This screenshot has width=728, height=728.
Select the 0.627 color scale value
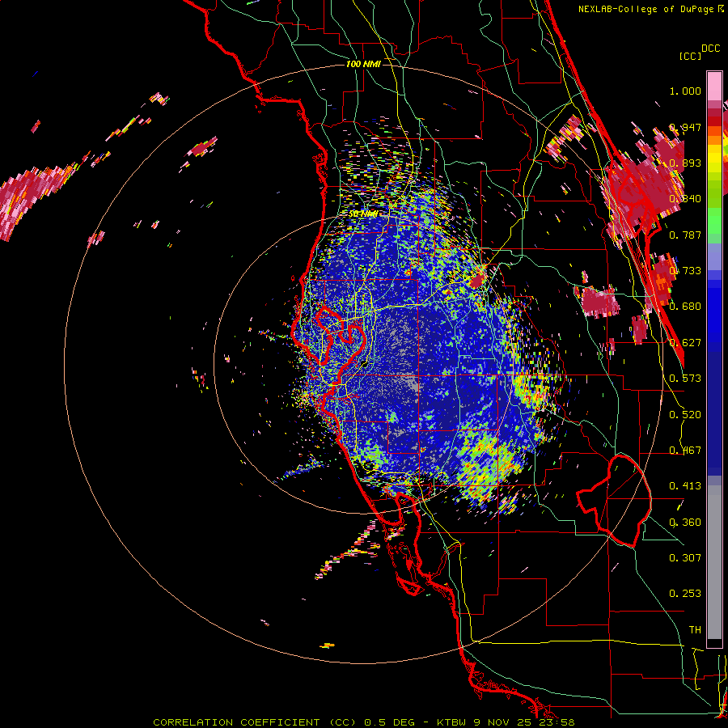[x=685, y=343]
